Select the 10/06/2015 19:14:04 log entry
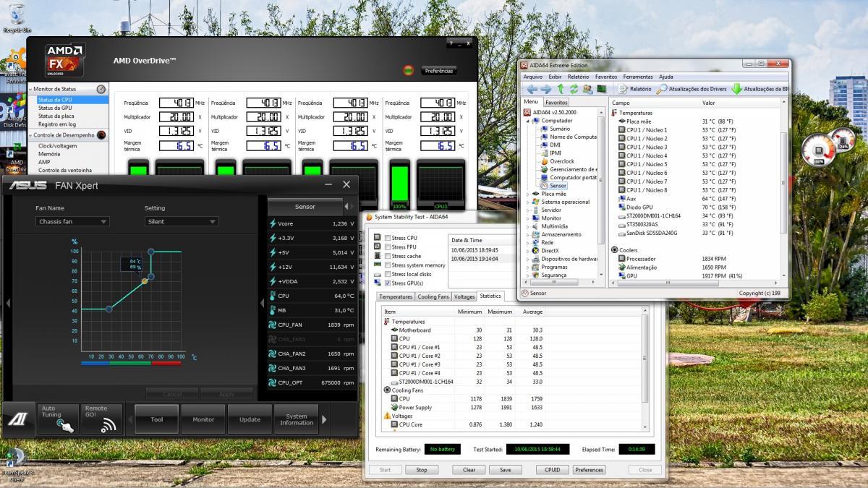The width and height of the screenshot is (868, 488). [x=474, y=259]
